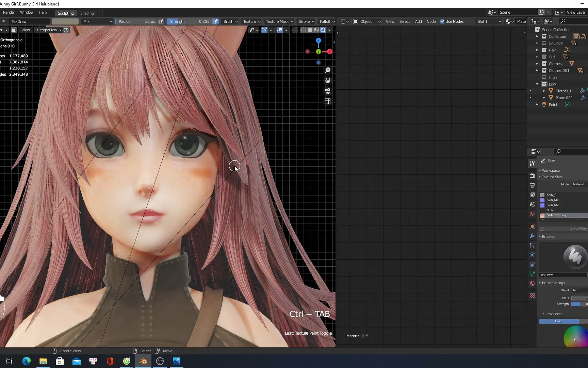The image size is (588, 368).
Task: Click the TexDraw brush thumbnail sphere
Action: 575,257
